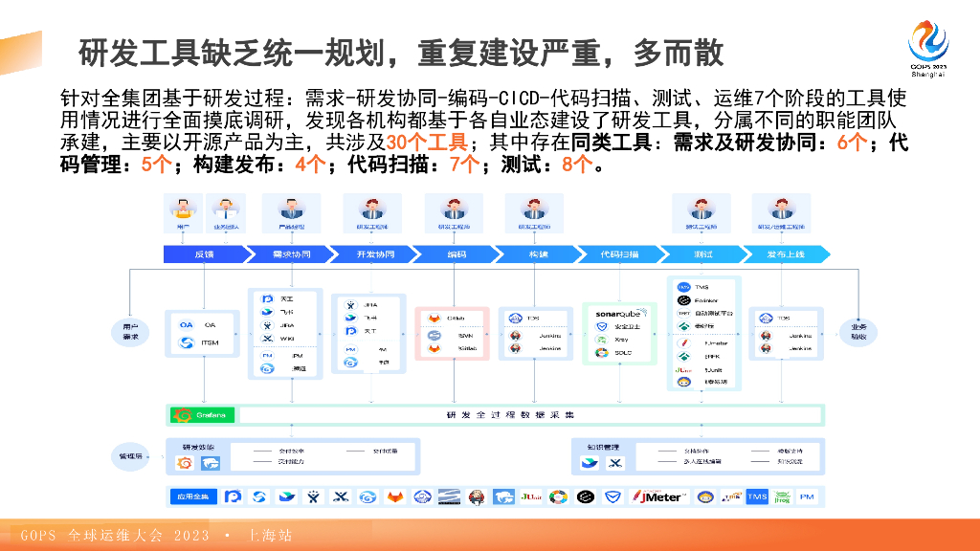Viewport: 980px width, 551px height.
Task: Select the 测试 stage arrow
Action: (703, 254)
